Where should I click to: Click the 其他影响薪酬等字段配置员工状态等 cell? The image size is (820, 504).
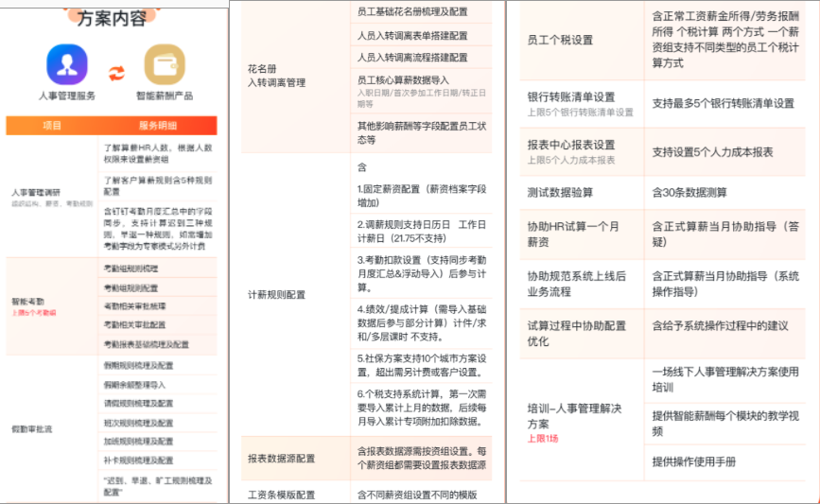pos(422,132)
